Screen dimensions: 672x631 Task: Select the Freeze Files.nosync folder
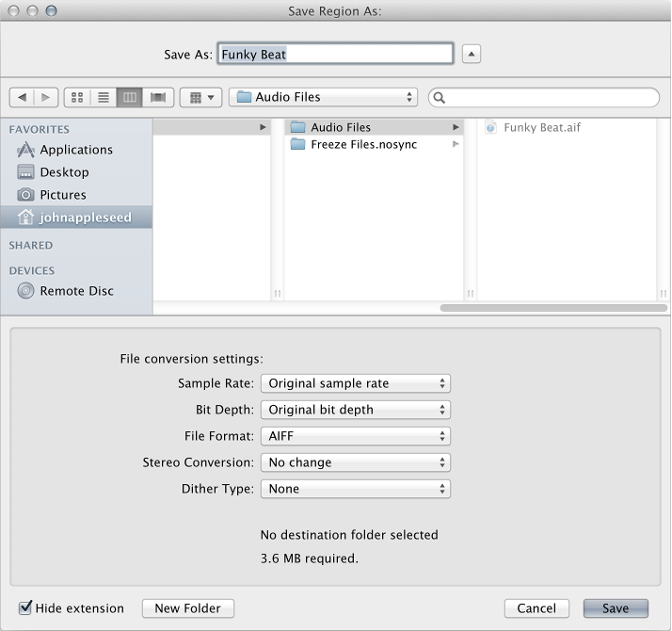click(x=374, y=144)
